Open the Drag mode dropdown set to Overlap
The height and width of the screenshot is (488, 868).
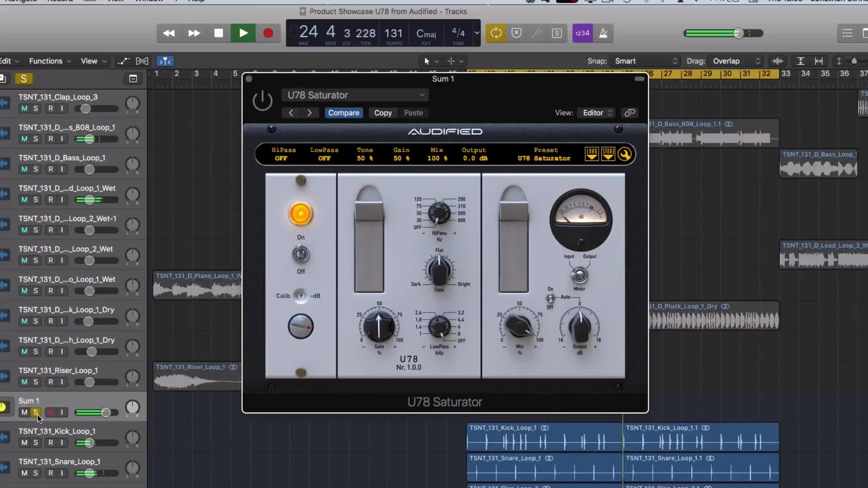736,61
